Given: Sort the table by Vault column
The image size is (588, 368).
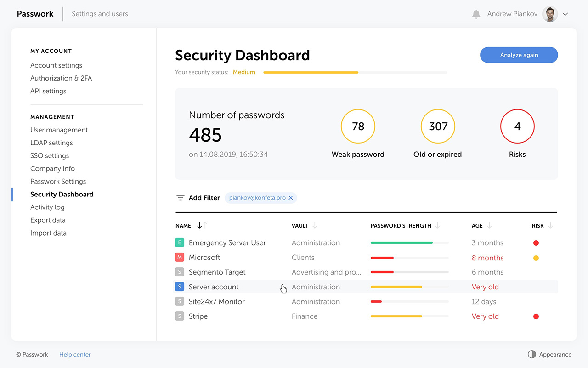Looking at the screenshot, I should pos(315,225).
